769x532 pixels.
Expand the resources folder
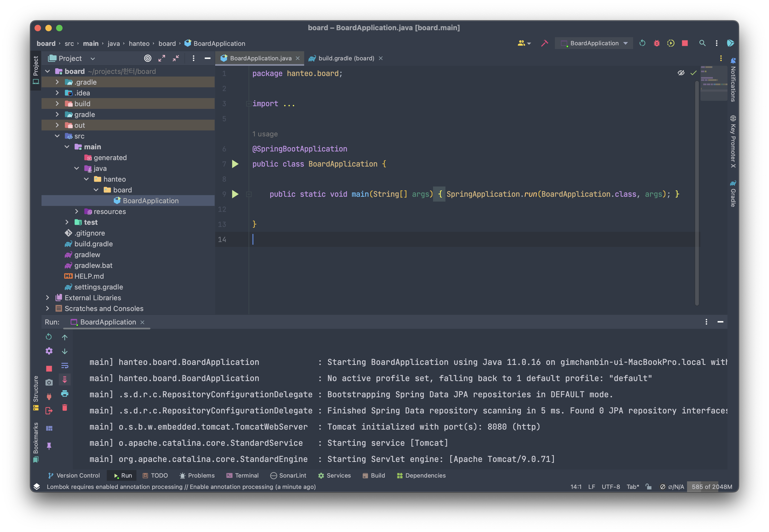point(77,211)
